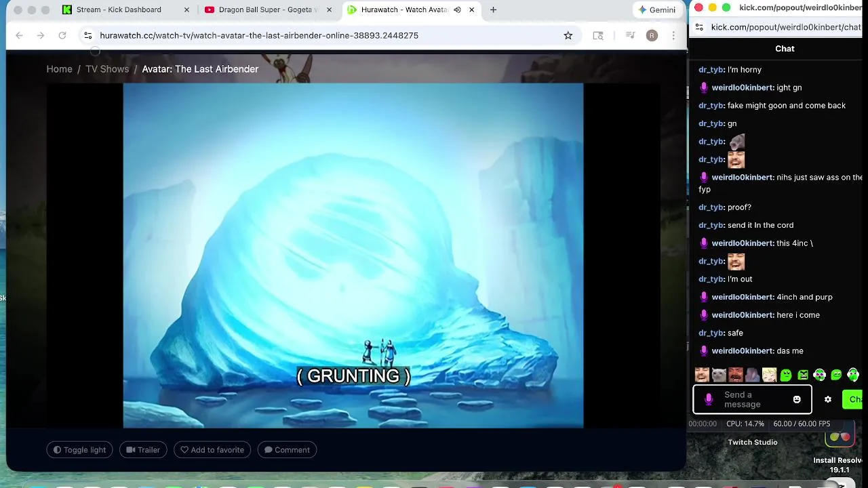Insert the laughing man face emote
The height and width of the screenshot is (488, 868).
pyautogui.click(x=702, y=374)
